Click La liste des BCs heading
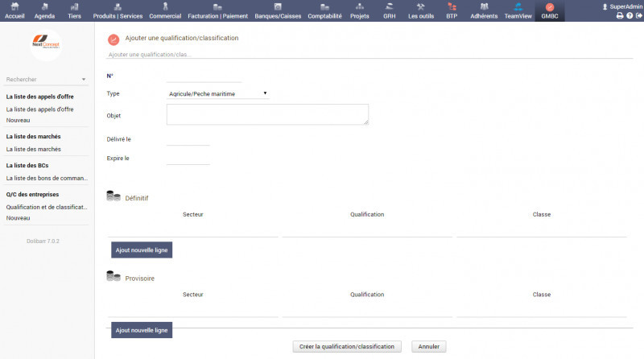This screenshot has width=644, height=359. click(27, 166)
